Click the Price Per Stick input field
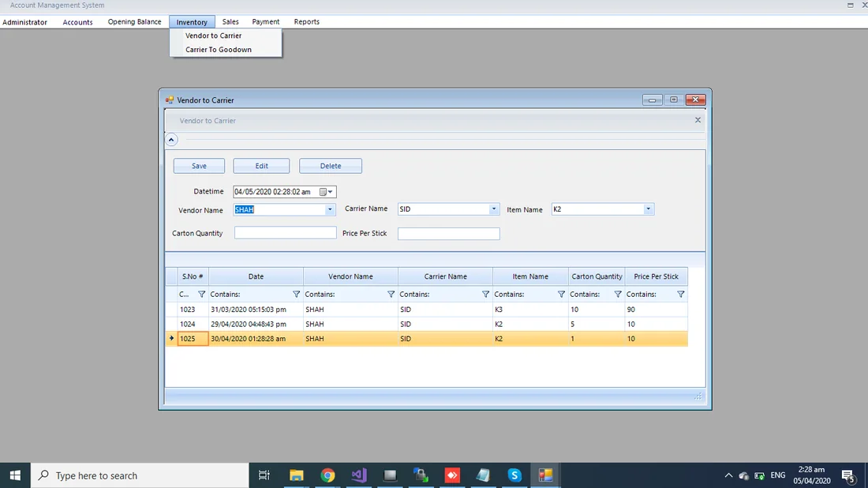868x488 pixels. click(448, 234)
